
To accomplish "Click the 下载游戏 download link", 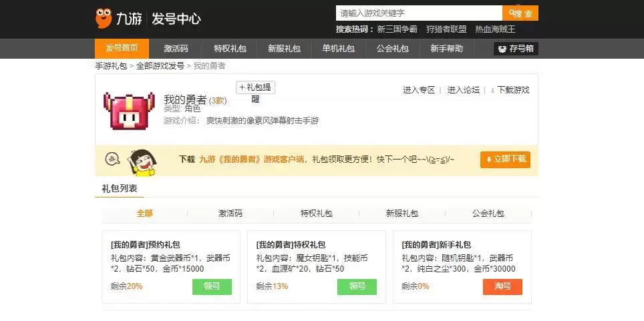I will click(513, 90).
